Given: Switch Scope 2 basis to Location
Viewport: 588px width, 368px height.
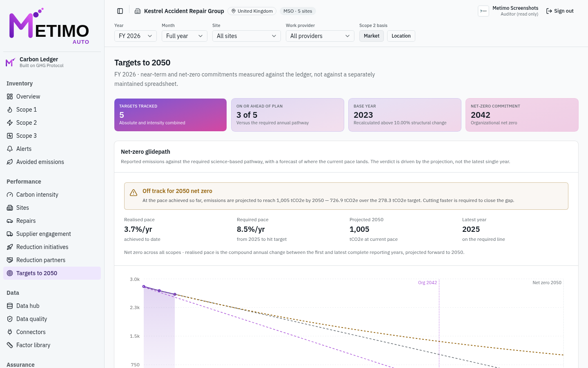Looking at the screenshot, I should pos(401,36).
